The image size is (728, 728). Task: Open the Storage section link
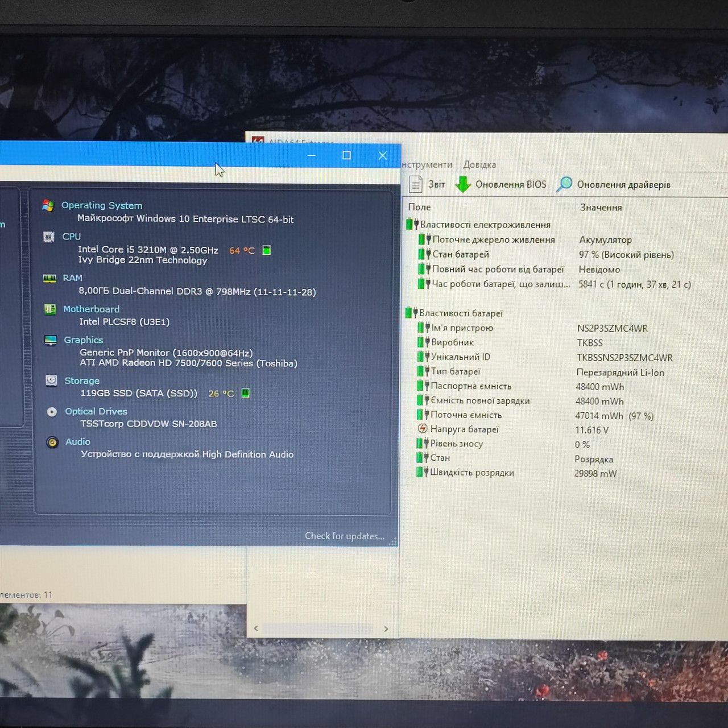(x=82, y=380)
